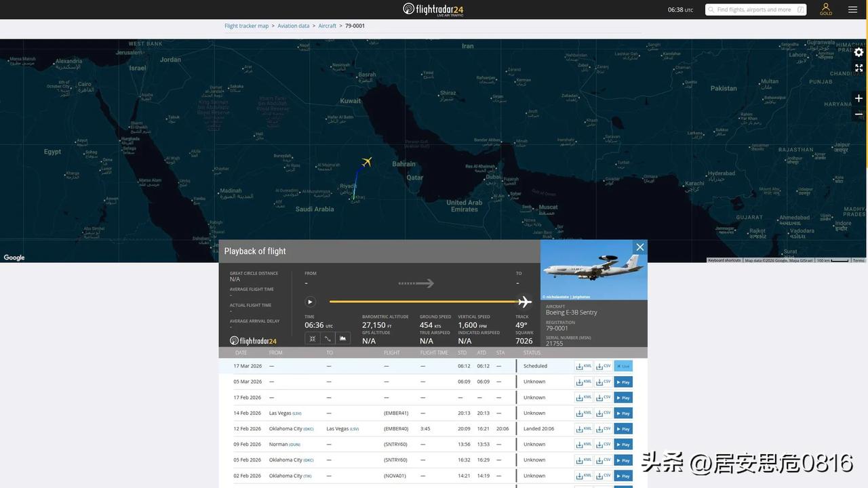
Task: Close the playback of flight panel
Action: (x=639, y=247)
